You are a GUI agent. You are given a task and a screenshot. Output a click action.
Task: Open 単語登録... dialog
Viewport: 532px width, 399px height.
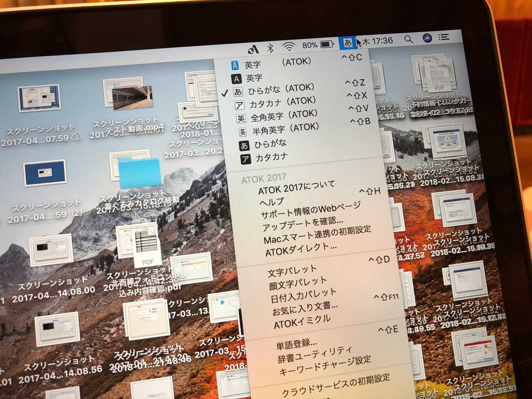297,343
